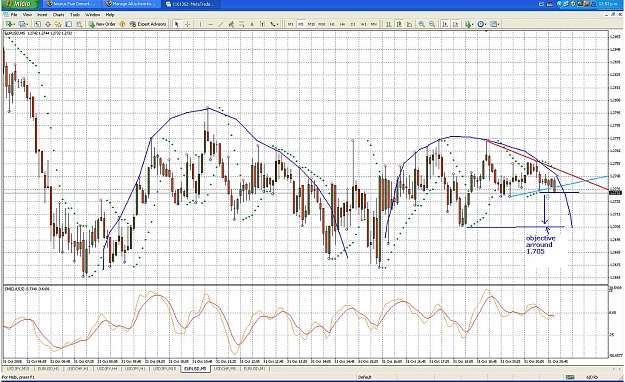Zoom out of the chart
Viewport: 625px width, 382px height.
[432, 24]
